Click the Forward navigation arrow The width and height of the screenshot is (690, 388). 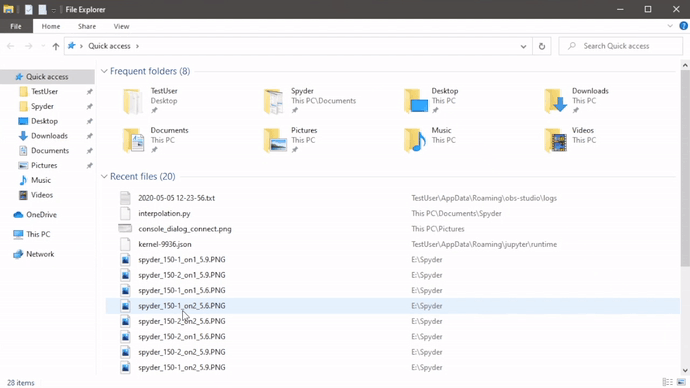point(28,46)
